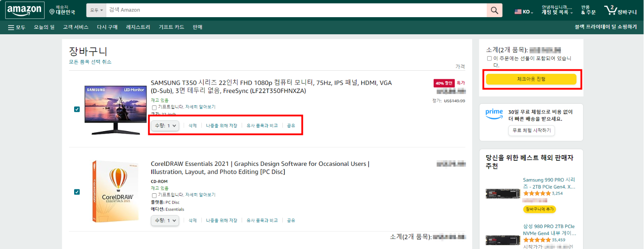Click the US flag language selector

[518, 12]
